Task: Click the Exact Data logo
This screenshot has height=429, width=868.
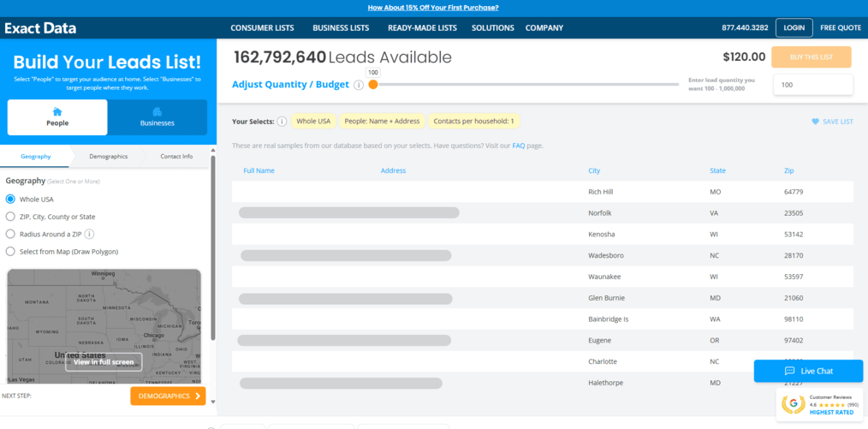Action: [40, 28]
